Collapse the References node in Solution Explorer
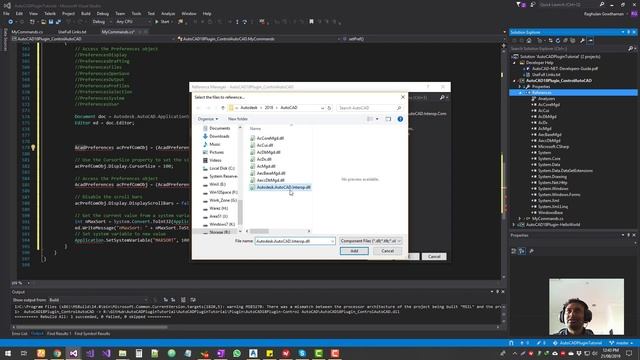 pos(520,93)
